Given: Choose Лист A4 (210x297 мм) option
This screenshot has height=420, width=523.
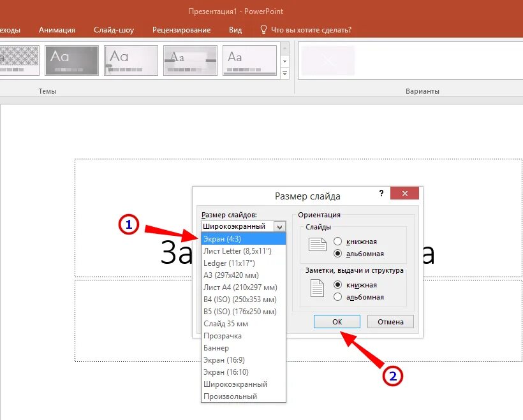Looking at the screenshot, I should 244,287.
